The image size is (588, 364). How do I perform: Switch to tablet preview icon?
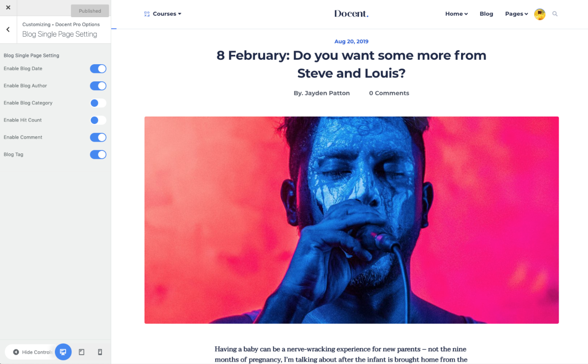click(x=82, y=352)
